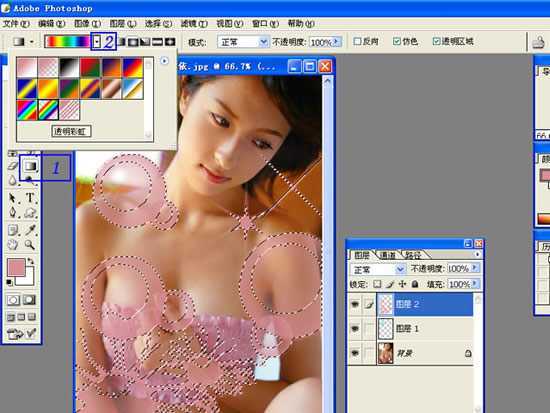Open the 滤镜 (Filter) menu
Screen dimensions: 550x413
(x=194, y=24)
